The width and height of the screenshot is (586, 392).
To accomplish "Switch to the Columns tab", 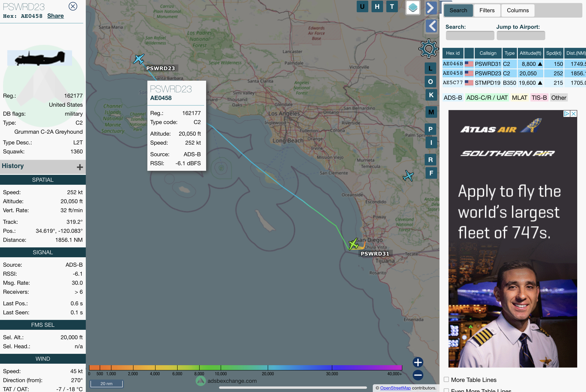I will (518, 10).
